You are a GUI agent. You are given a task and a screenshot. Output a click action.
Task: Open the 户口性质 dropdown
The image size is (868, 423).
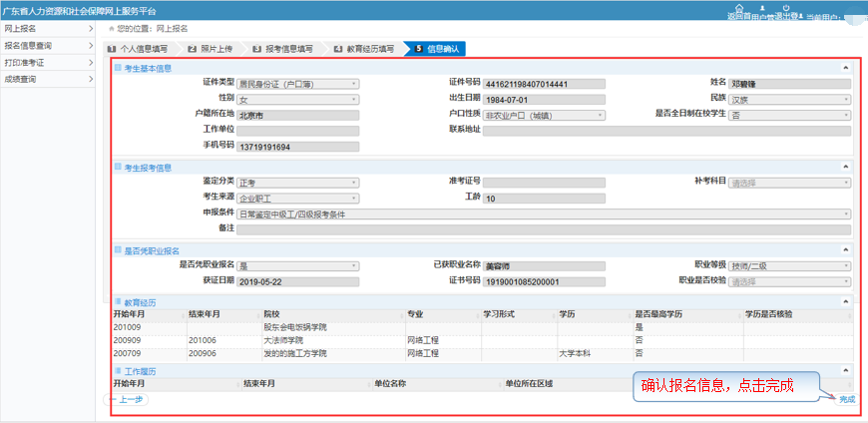pyautogui.click(x=544, y=115)
